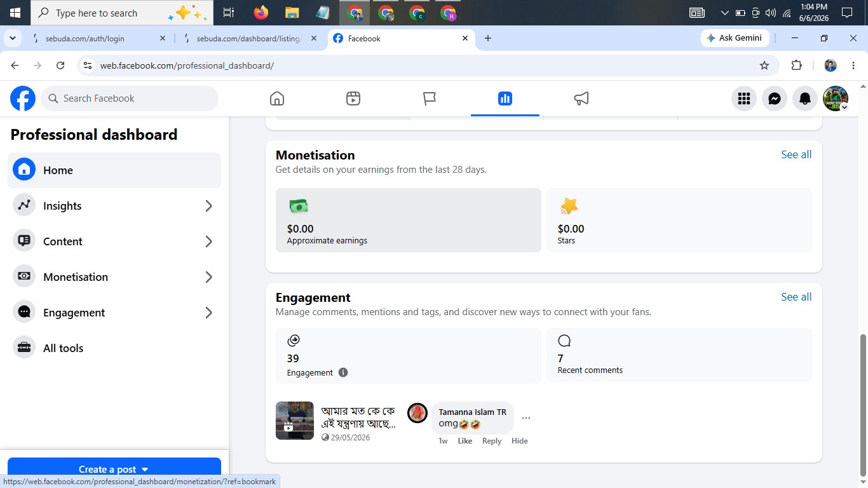Open the Windows Start menu
The height and width of the screenshot is (488, 868).
[x=15, y=13]
